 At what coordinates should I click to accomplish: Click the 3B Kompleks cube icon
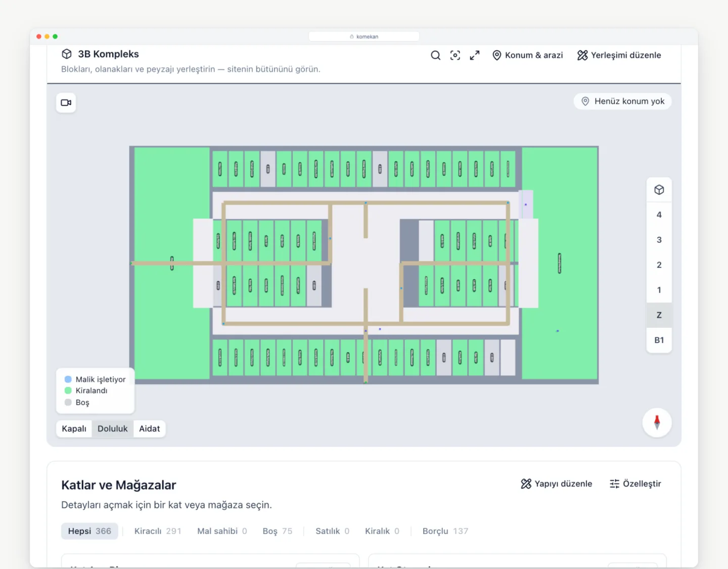tap(67, 54)
